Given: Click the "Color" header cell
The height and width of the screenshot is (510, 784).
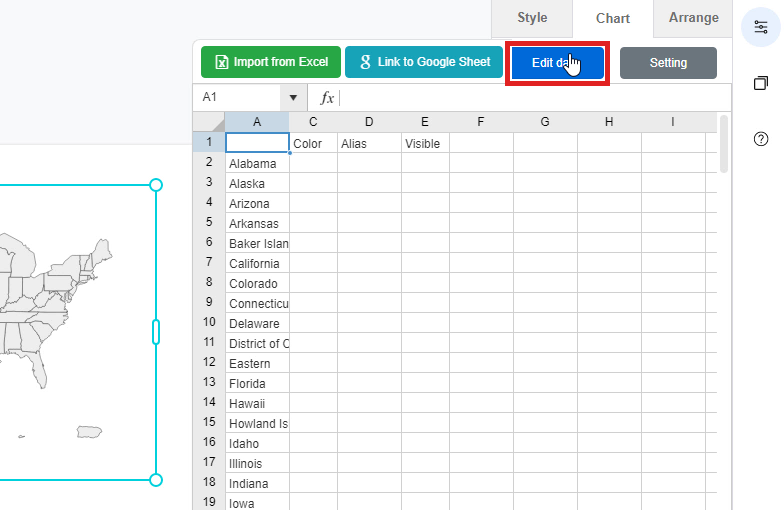Looking at the screenshot, I should 313,144.
